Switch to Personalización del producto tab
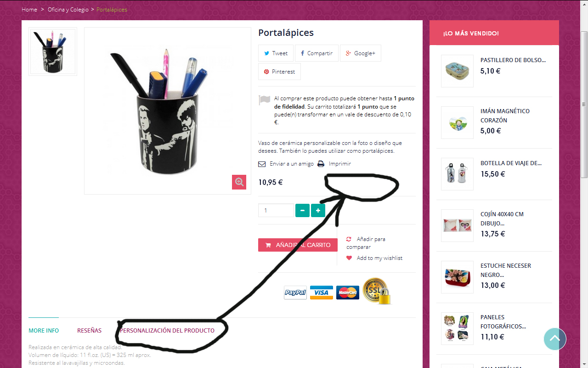The height and width of the screenshot is (368, 588). coord(167,331)
